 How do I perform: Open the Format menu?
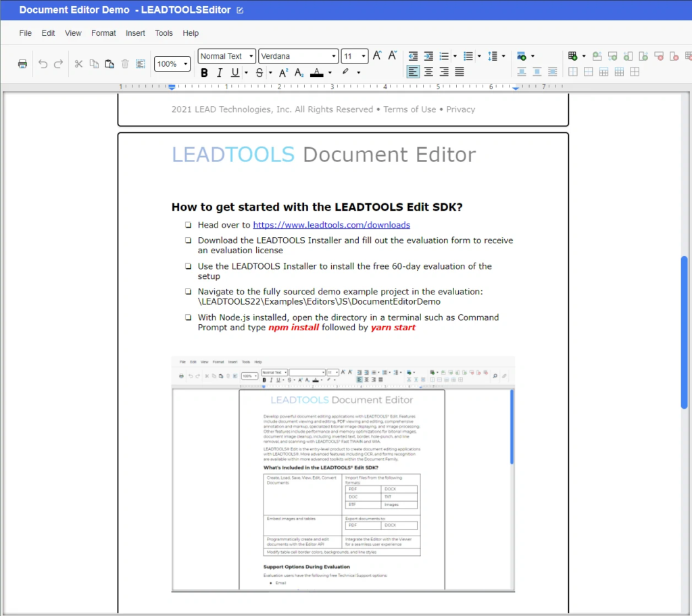[x=103, y=33]
